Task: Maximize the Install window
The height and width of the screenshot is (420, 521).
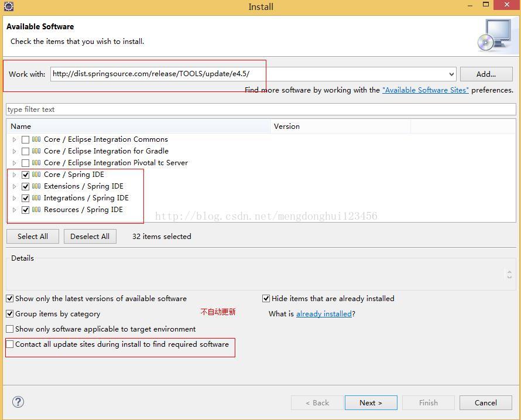Action: [x=485, y=5]
